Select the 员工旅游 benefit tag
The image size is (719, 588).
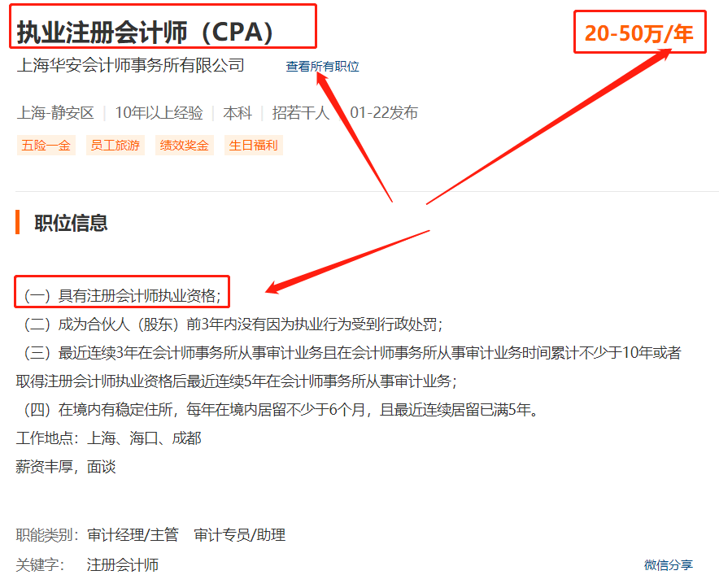[x=114, y=145]
